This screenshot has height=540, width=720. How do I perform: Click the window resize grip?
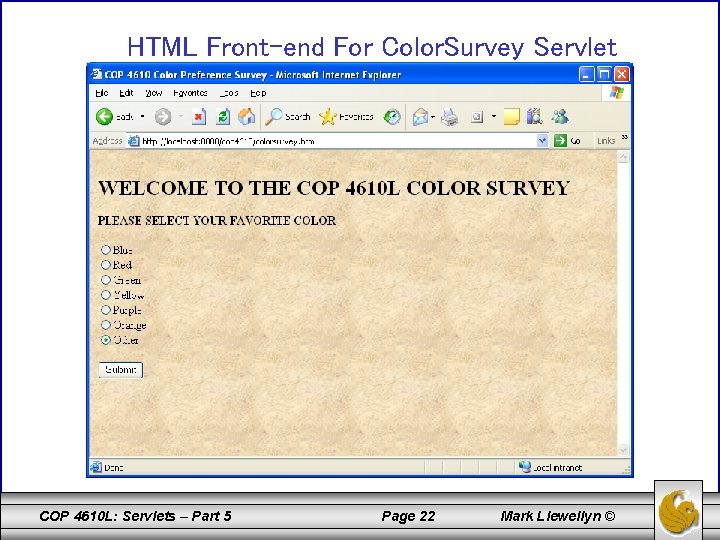pos(626,470)
